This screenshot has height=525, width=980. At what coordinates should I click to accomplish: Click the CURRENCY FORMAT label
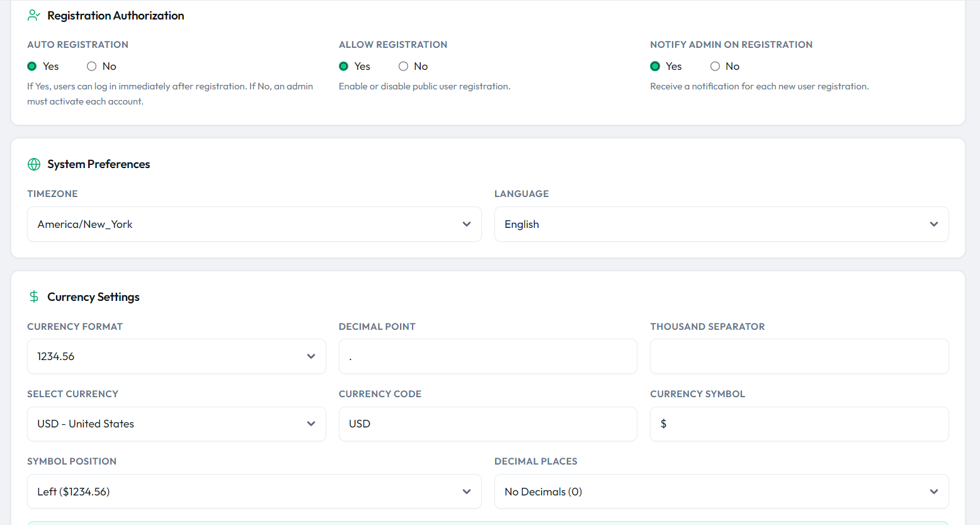click(x=75, y=327)
